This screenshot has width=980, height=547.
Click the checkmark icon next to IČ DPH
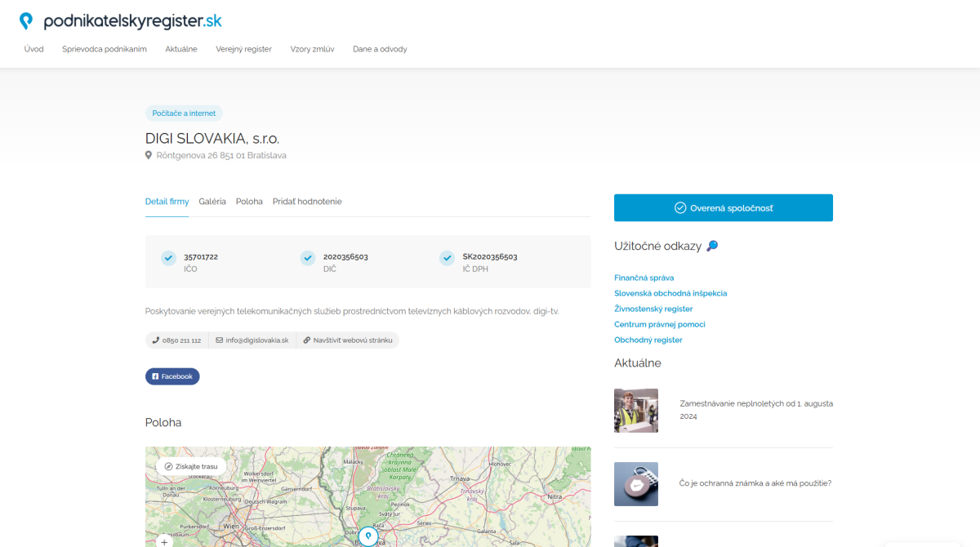pos(448,258)
